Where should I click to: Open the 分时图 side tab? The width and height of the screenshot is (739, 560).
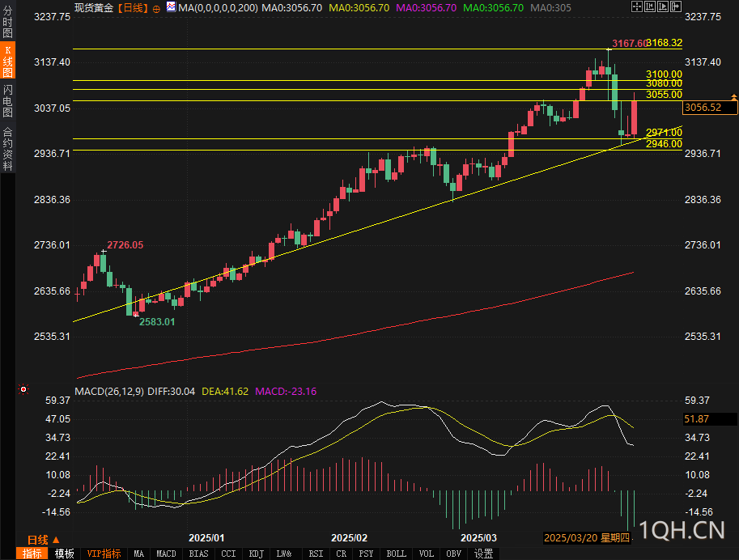tap(7, 21)
